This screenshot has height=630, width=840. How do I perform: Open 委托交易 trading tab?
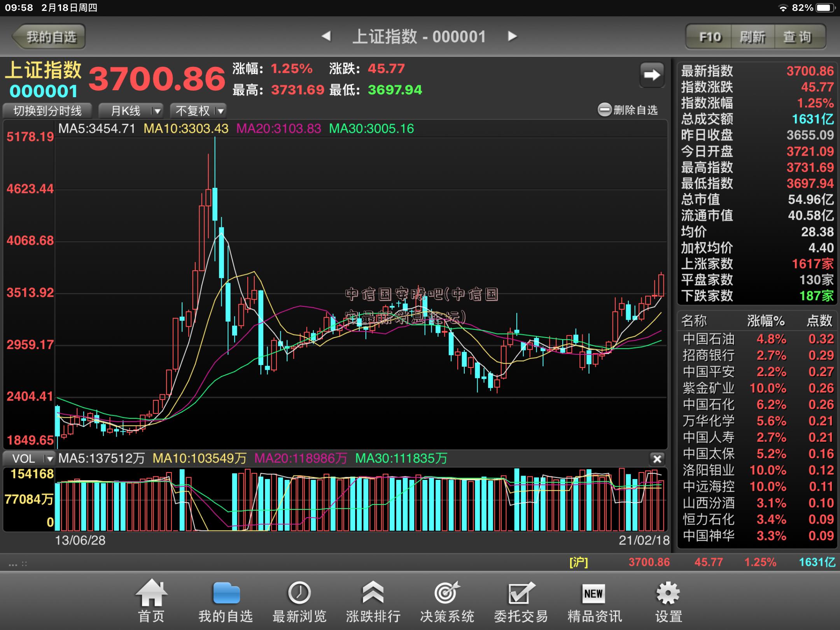pyautogui.click(x=521, y=602)
